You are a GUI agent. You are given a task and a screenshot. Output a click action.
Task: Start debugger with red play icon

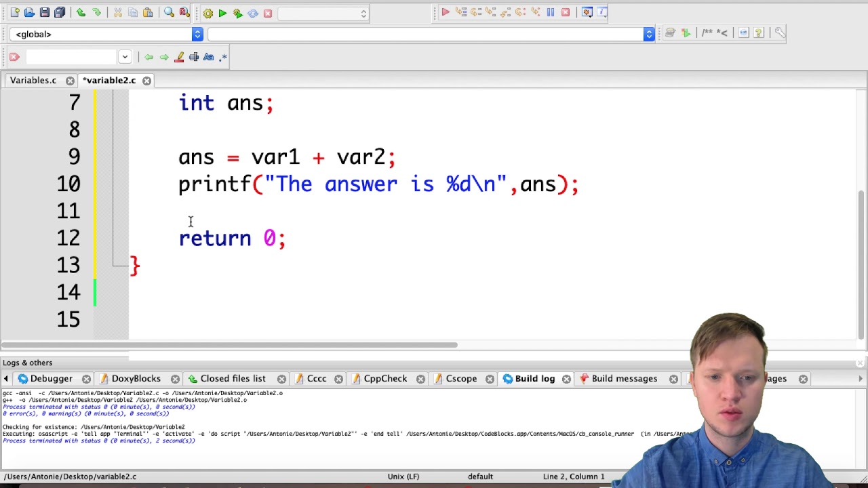(x=446, y=12)
